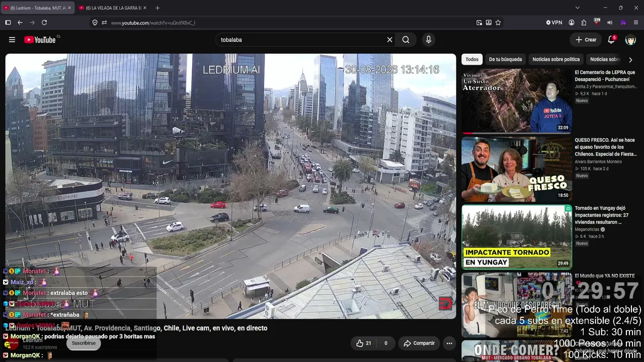This screenshot has width=644, height=362.
Task: Open the browser profile icon
Action: coord(572,23)
